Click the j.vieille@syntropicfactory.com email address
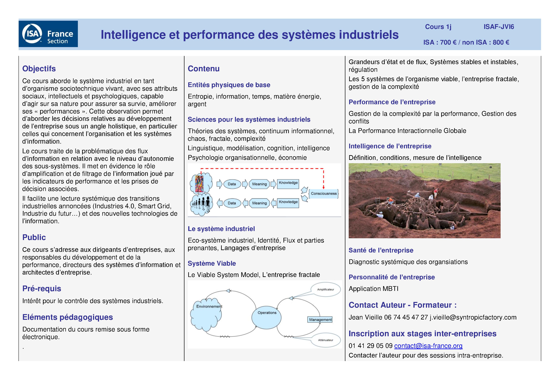Viewport: 554px width, 392px height. [x=473, y=317]
